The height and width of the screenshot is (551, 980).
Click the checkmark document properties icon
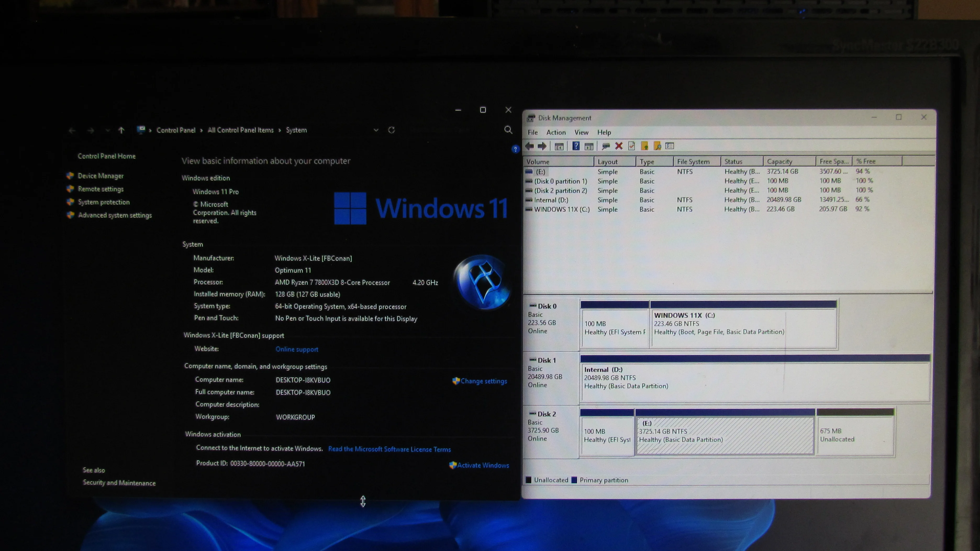pos(632,146)
